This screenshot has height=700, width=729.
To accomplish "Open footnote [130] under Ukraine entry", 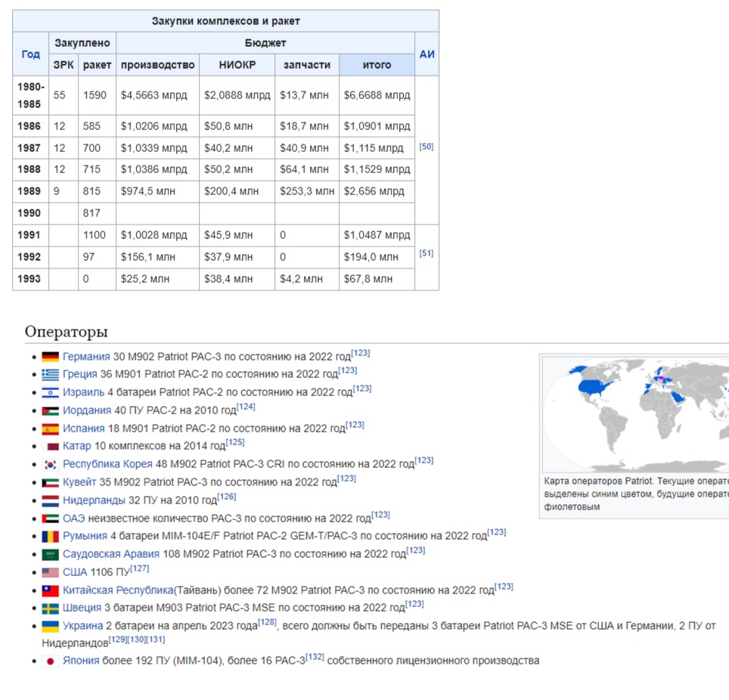I will (x=137, y=640).
